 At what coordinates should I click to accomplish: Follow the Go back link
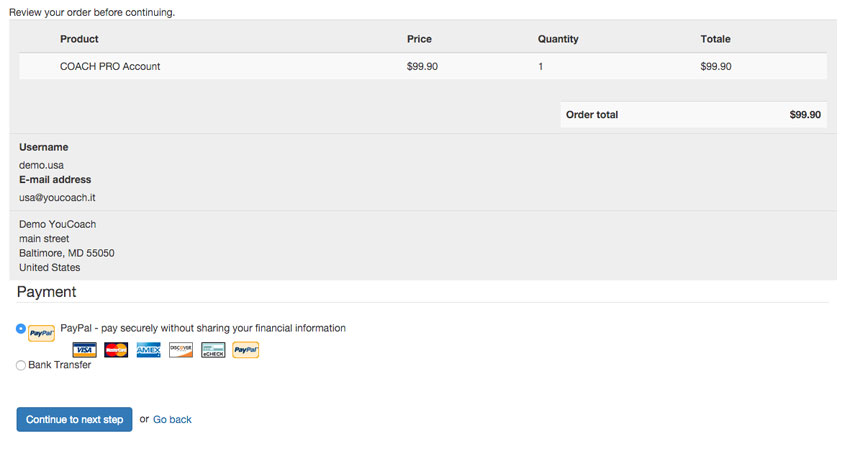click(172, 420)
